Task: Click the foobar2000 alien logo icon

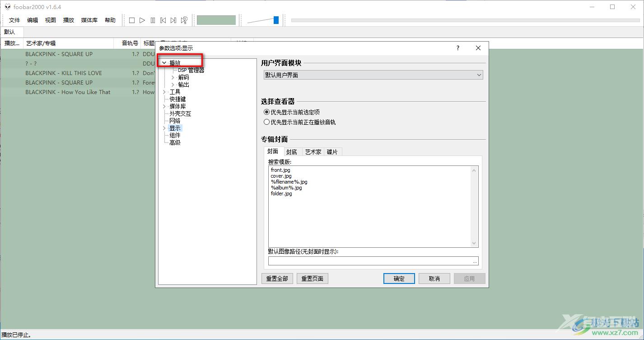Action: pos(7,7)
